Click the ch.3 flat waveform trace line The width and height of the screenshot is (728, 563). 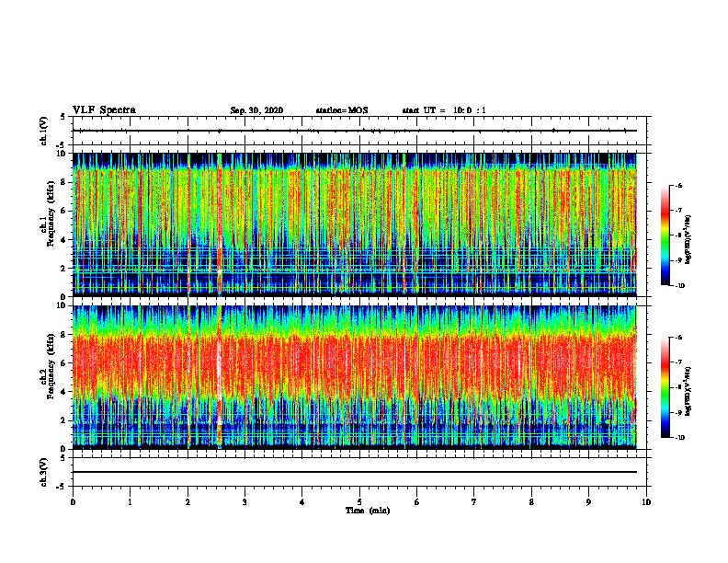355,472
